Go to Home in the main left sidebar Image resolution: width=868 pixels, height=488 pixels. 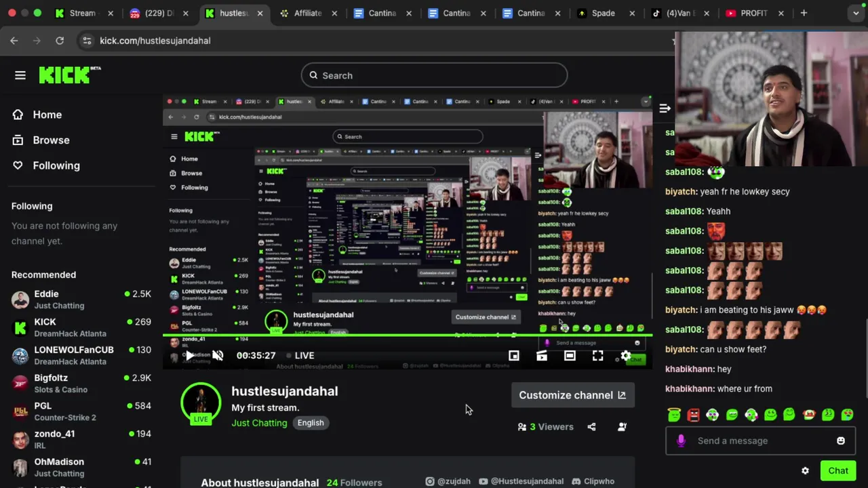[37, 115]
